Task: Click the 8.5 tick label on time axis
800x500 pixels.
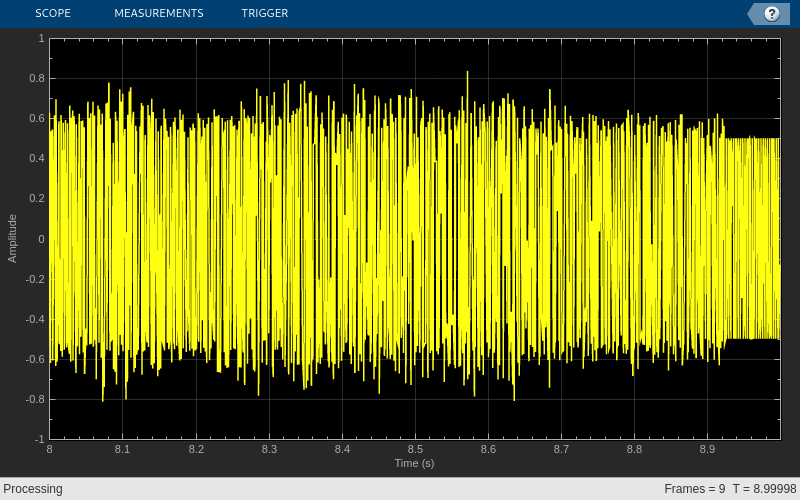Action: pyautogui.click(x=415, y=449)
